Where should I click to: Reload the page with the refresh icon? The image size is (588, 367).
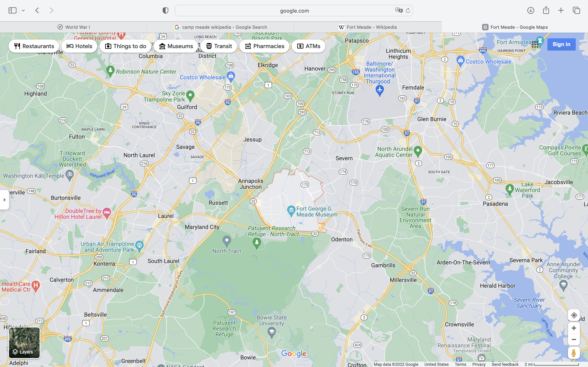pos(408,10)
